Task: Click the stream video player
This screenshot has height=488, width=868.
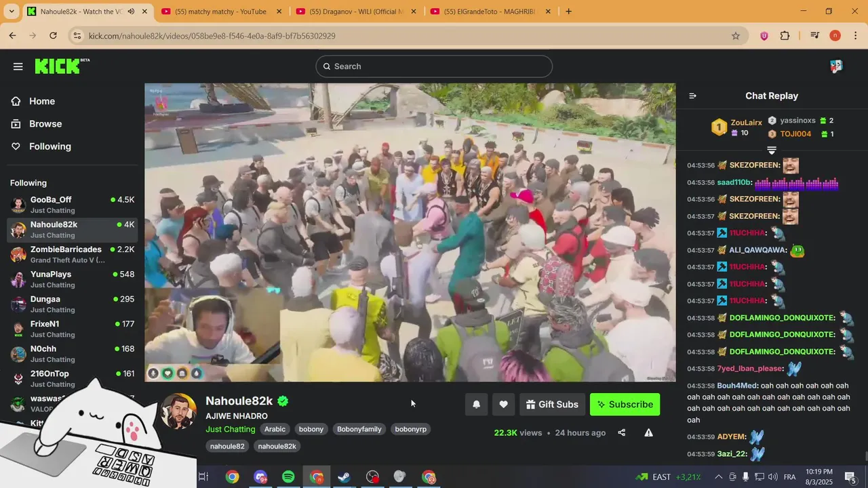Action: pyautogui.click(x=410, y=232)
